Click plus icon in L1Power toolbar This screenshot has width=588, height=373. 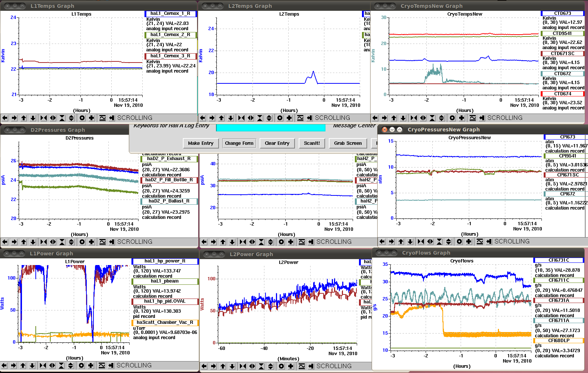click(x=90, y=366)
